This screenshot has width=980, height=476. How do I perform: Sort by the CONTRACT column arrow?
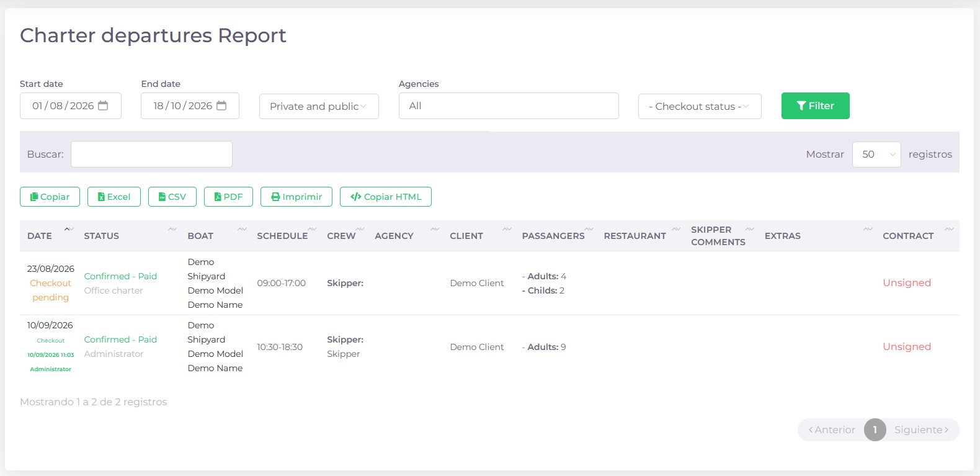point(949,229)
